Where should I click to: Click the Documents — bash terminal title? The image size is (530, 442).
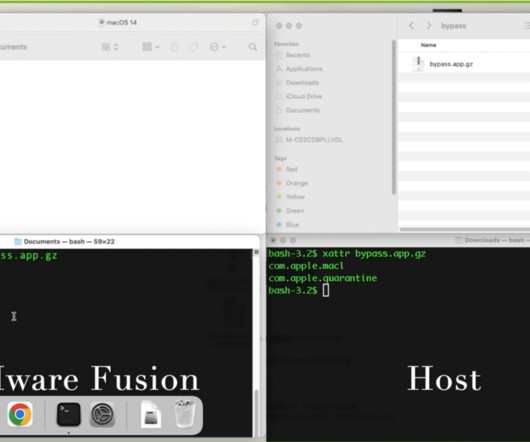click(69, 242)
